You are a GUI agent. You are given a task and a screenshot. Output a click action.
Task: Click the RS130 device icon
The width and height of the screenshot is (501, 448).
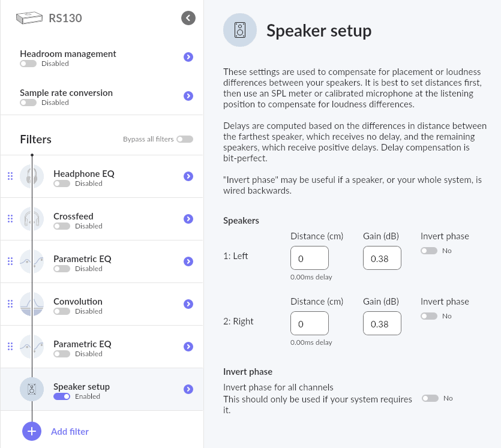(29, 18)
